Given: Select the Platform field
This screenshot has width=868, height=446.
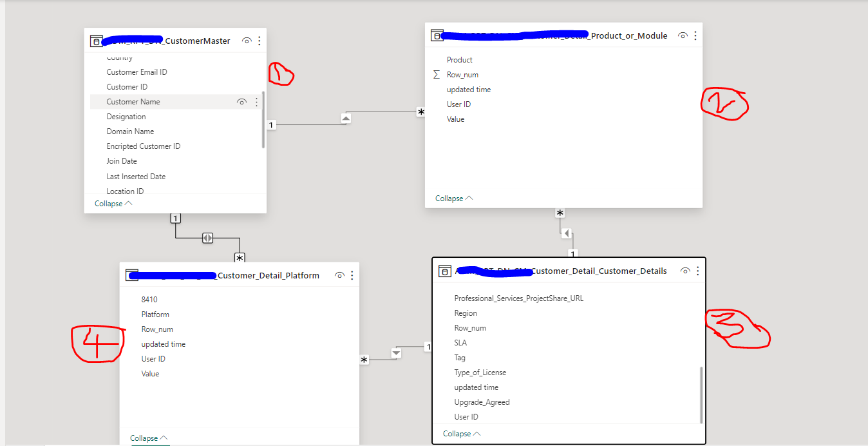Looking at the screenshot, I should point(155,315).
